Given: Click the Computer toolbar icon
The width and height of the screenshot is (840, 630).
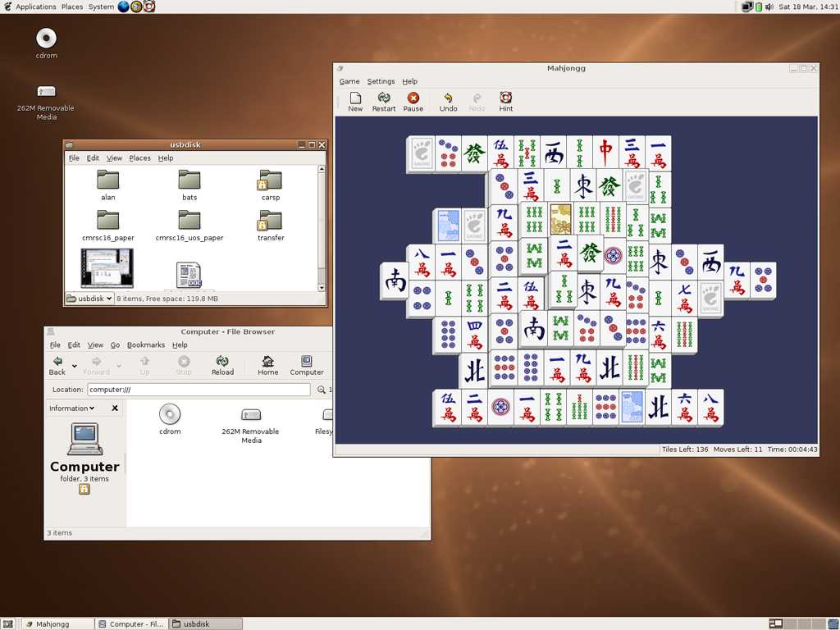Looking at the screenshot, I should [307, 365].
